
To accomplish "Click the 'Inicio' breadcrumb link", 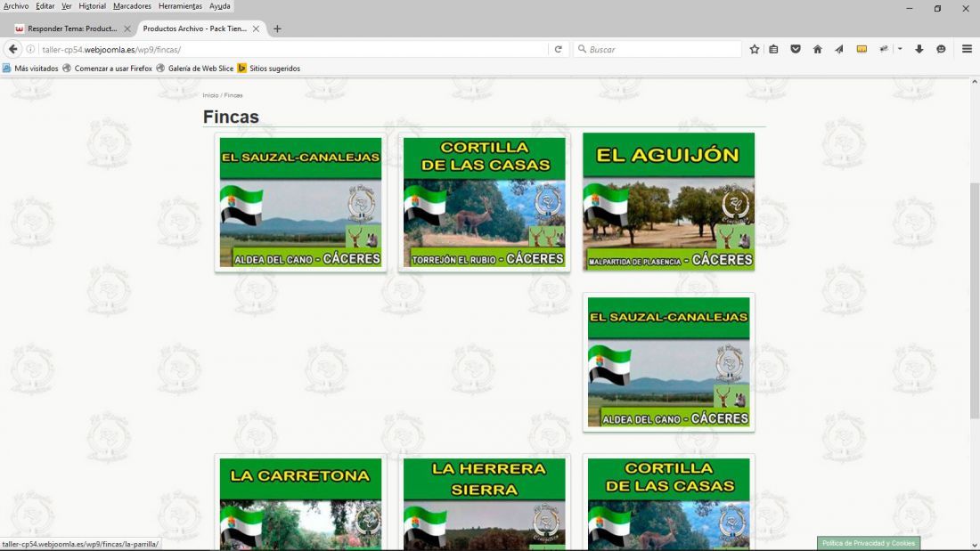I will [x=210, y=95].
